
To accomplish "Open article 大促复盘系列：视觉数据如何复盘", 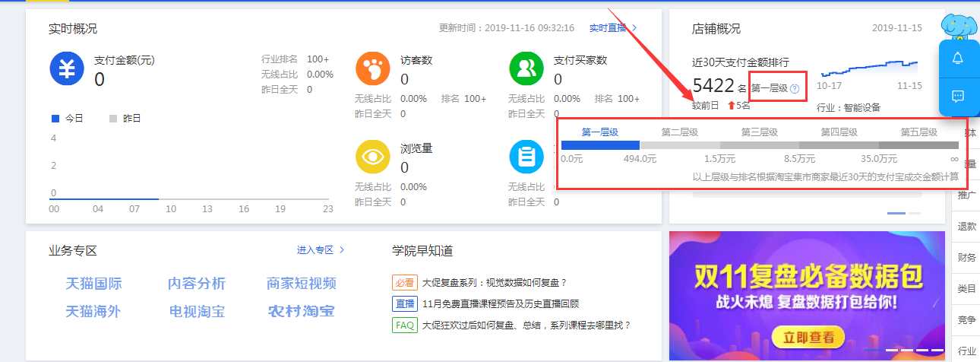I will tap(495, 283).
